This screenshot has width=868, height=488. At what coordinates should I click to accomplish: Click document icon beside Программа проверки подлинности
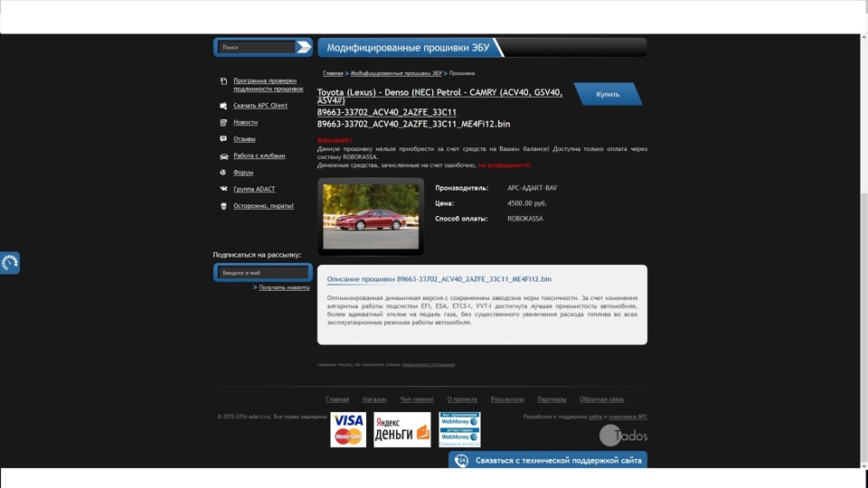pos(223,81)
